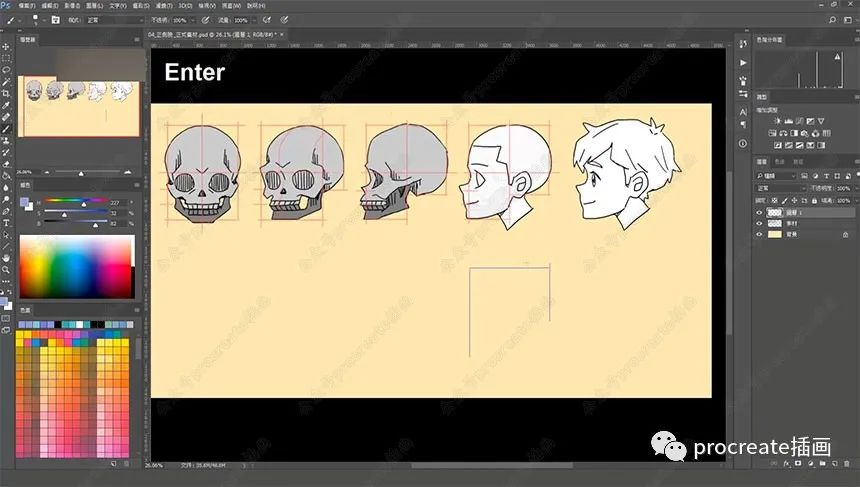The height and width of the screenshot is (487, 860).
Task: Toggle visibility of the middle layer
Action: [759, 224]
